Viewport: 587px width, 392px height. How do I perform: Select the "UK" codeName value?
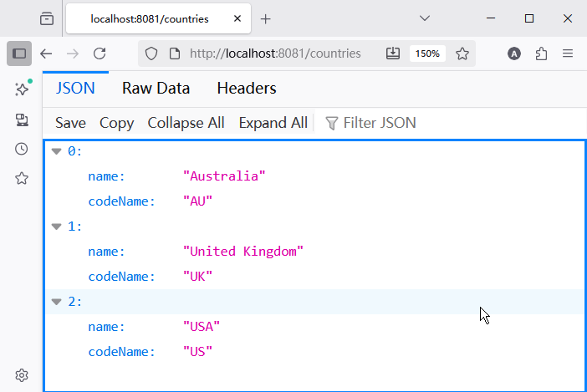197,277
